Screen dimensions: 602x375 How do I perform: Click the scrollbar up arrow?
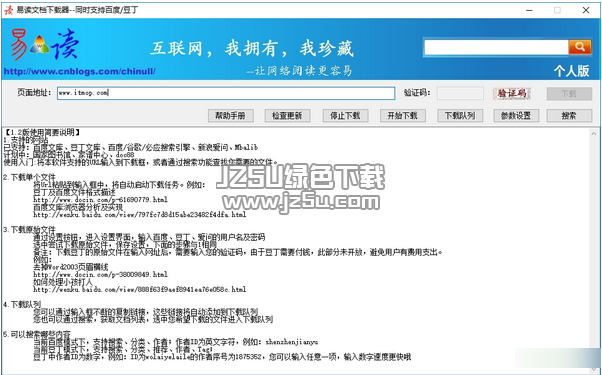point(594,134)
